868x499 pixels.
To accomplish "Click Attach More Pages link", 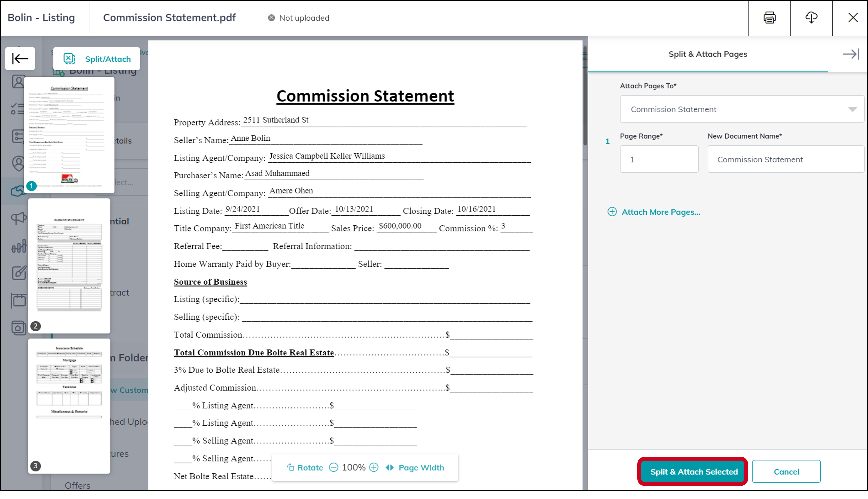I will pyautogui.click(x=661, y=212).
